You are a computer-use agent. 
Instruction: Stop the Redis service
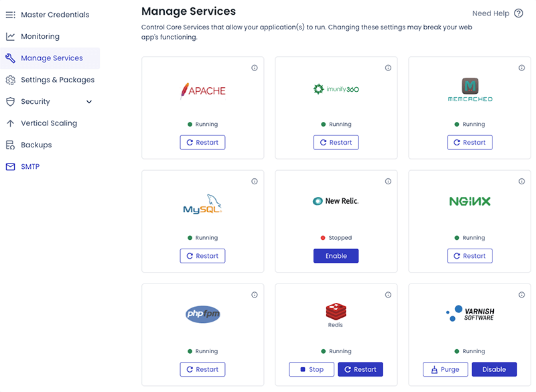coord(312,369)
